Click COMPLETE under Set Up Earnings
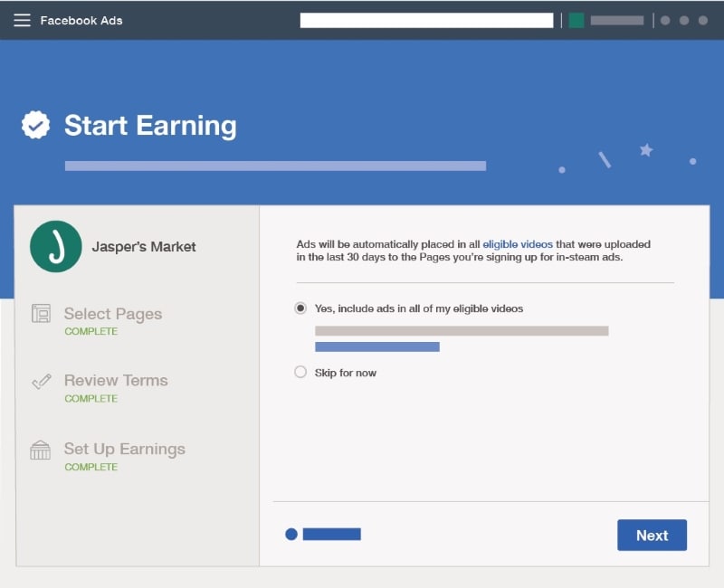This screenshot has width=724, height=588. (91, 467)
